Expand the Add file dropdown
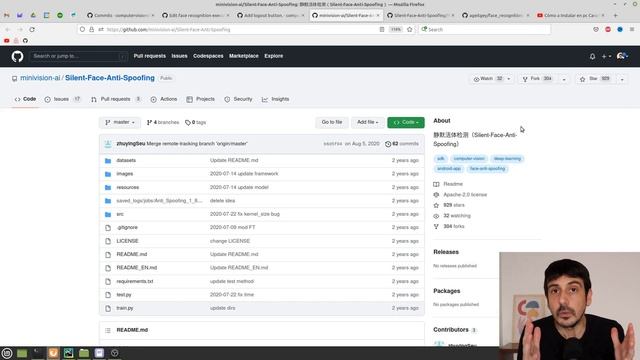The height and width of the screenshot is (360, 640). click(x=367, y=122)
